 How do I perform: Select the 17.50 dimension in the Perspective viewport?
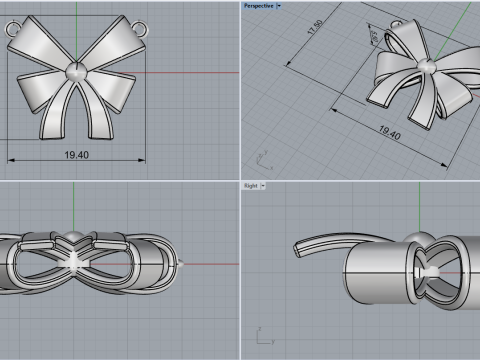coord(315,28)
